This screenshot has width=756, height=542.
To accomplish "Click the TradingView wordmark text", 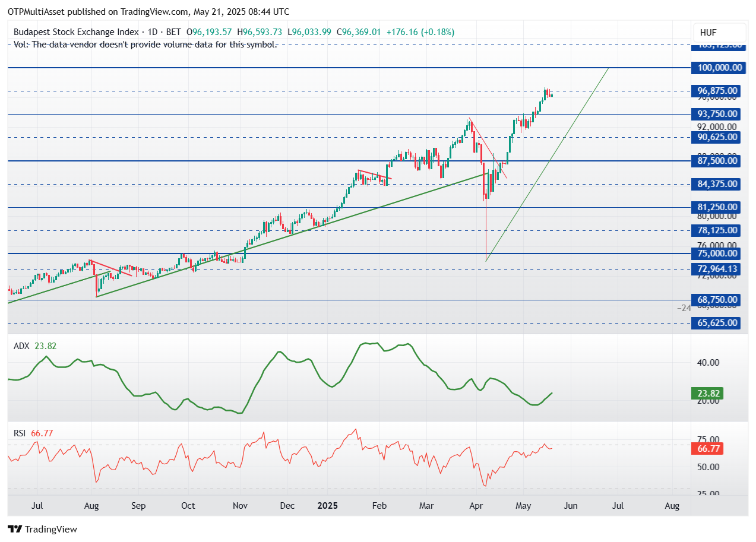I will 51,529.
